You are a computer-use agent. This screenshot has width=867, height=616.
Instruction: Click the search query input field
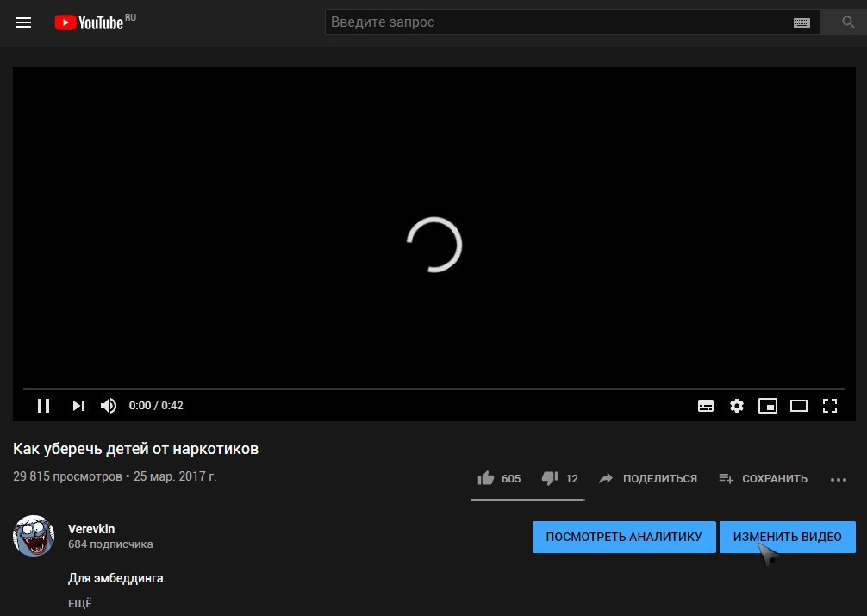click(558, 22)
